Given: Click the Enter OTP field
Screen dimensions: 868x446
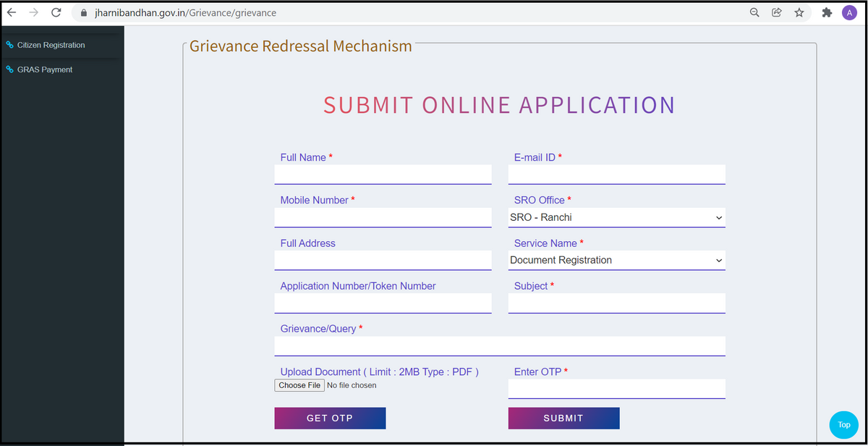Looking at the screenshot, I should [616, 389].
